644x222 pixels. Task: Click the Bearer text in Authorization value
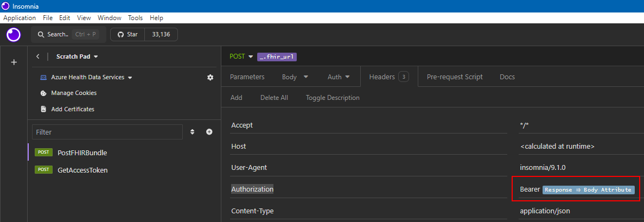[530, 189]
